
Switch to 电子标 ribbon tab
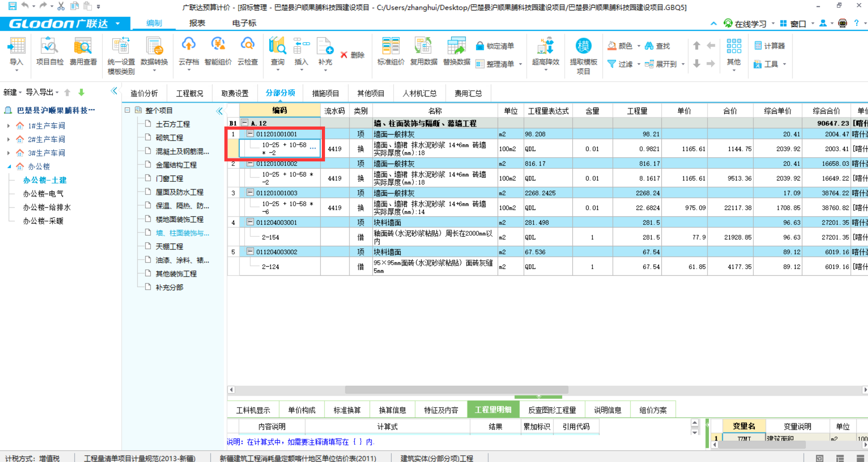pos(244,23)
